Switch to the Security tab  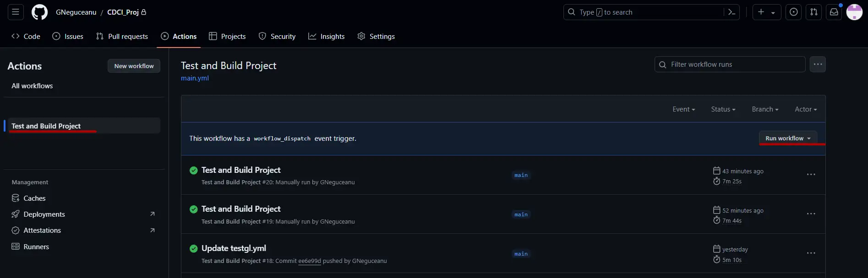point(277,37)
